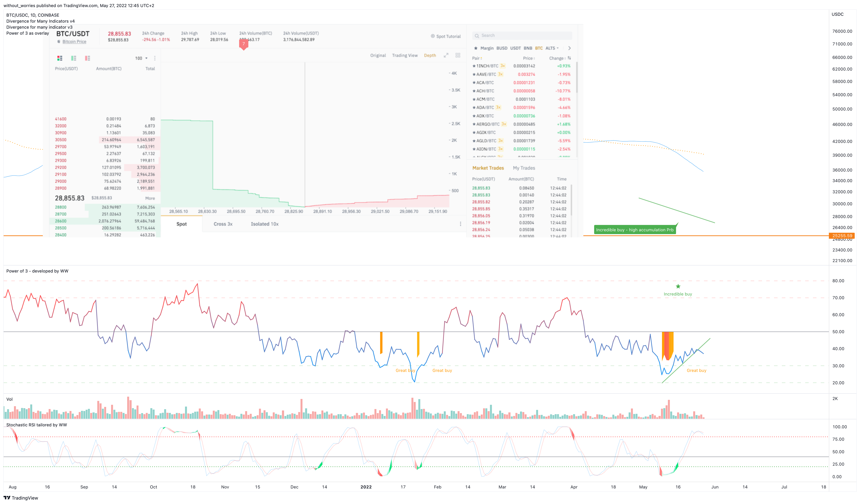Viewport: 860px width, 504px height.
Task: Sort pairs by the Price column
Action: 529,58
